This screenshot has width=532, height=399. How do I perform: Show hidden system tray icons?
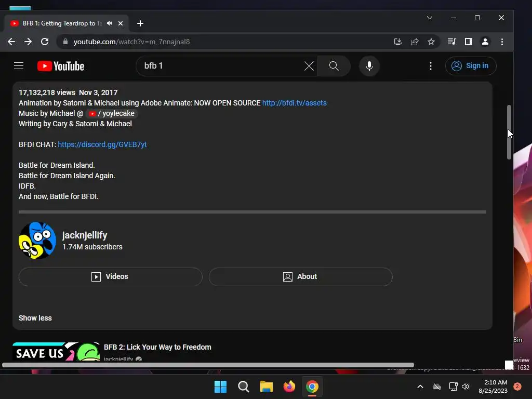[420, 387]
